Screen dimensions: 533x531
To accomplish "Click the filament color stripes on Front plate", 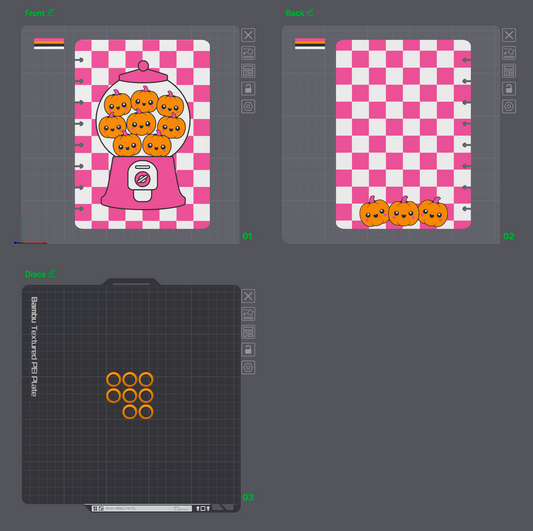I will point(49,44).
